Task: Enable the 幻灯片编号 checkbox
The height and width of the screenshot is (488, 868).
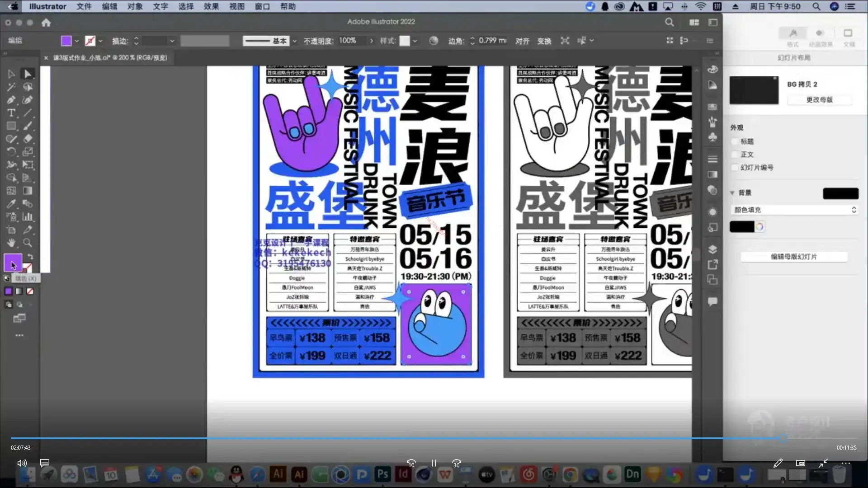Action: click(735, 168)
